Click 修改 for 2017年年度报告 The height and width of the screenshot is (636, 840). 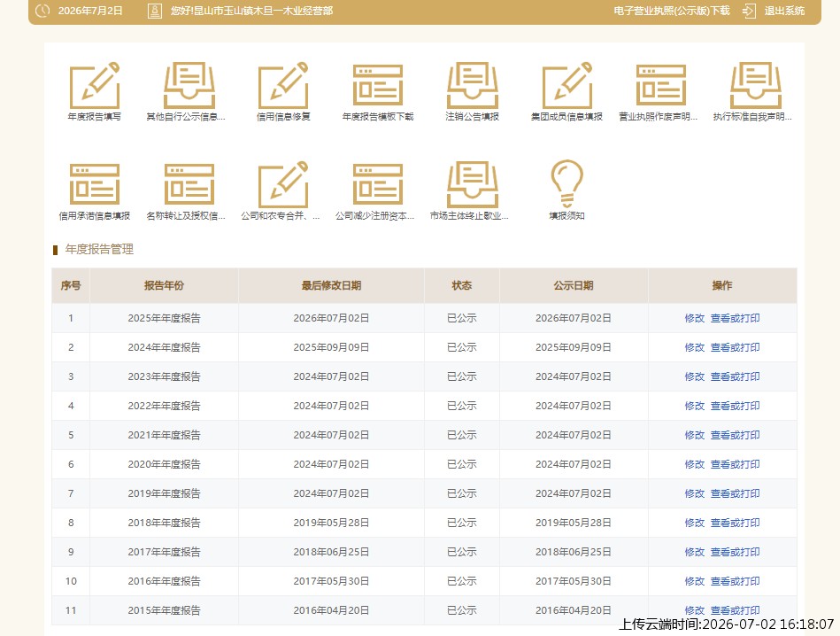click(694, 552)
